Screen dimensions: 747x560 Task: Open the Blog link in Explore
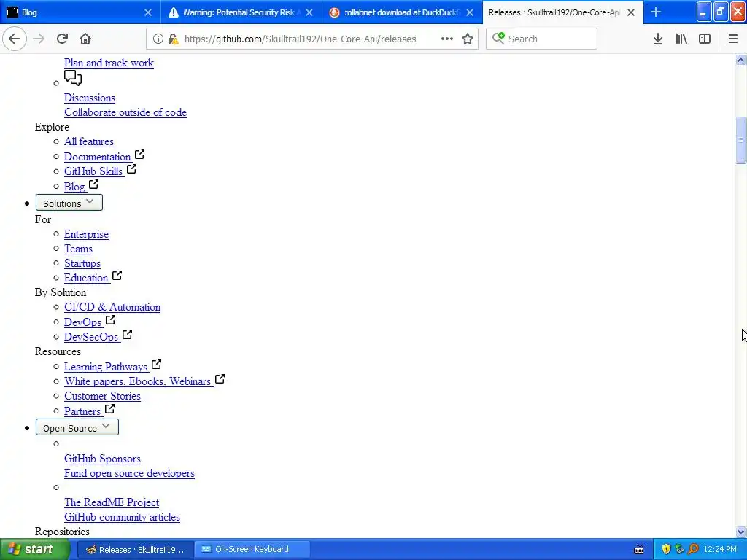(75, 187)
